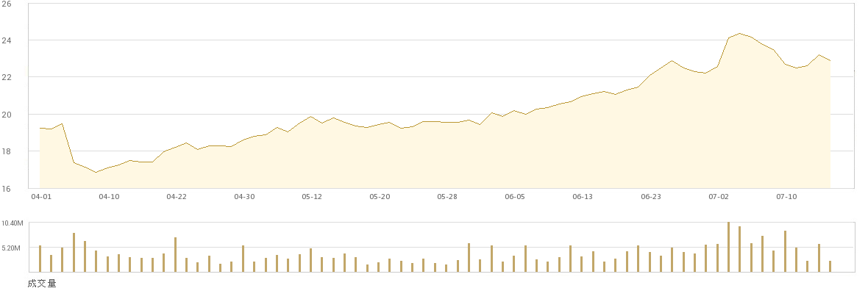Click the last volume bar on right
Image resolution: width=868 pixels, height=288 pixels.
coord(830,267)
